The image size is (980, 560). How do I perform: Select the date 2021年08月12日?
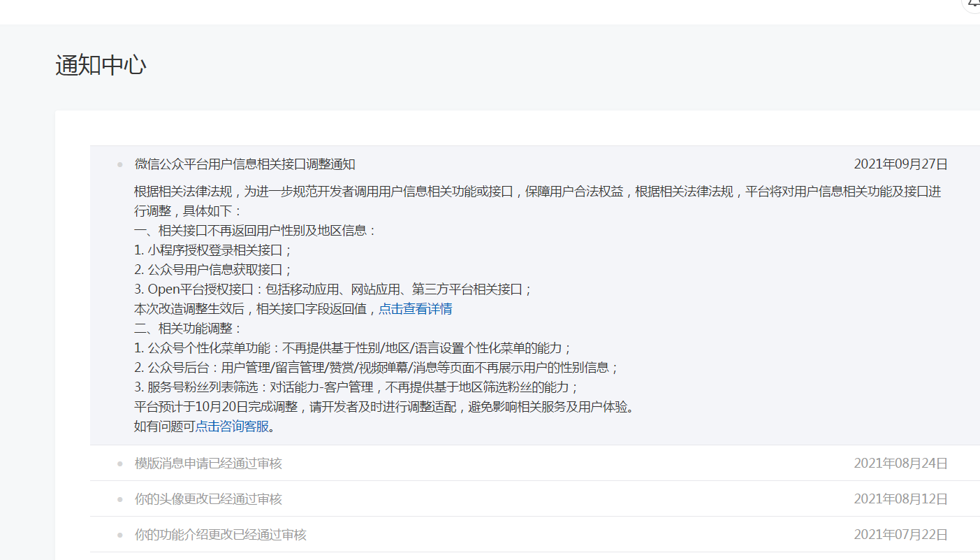(x=901, y=499)
